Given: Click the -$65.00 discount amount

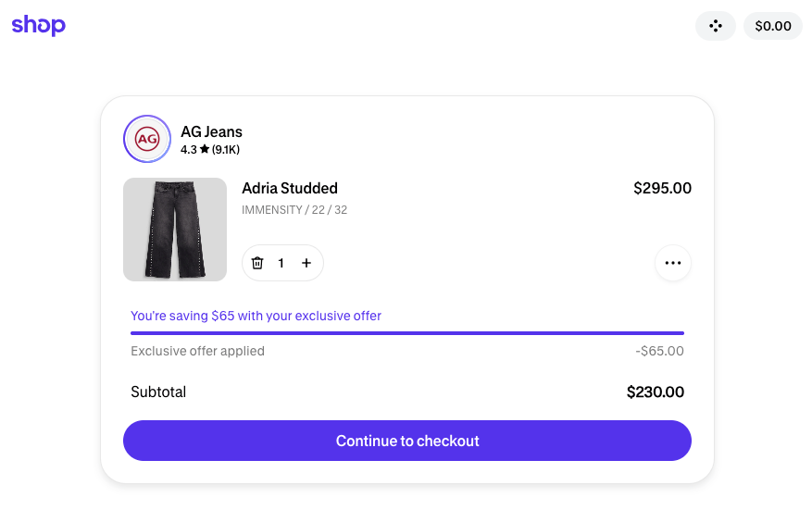Looking at the screenshot, I should 659,351.
